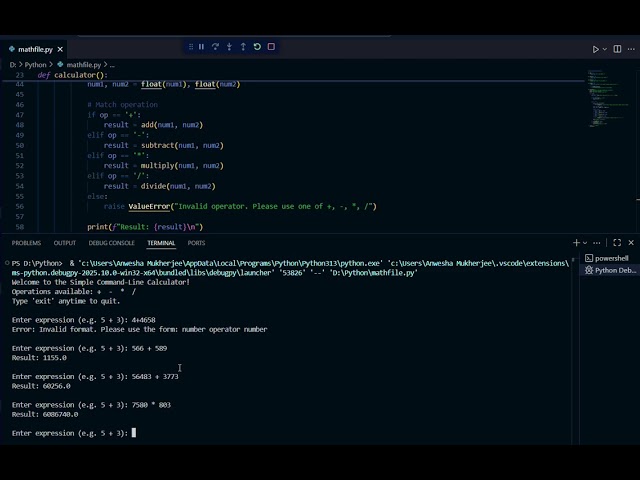
Task: Open the run button dropdown arrow
Action: pos(605,49)
